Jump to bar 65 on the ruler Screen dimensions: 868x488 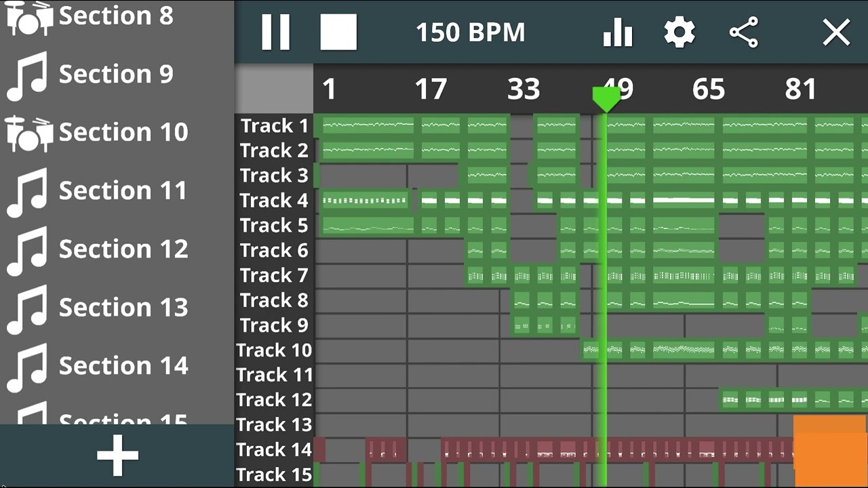pyautogui.click(x=709, y=89)
